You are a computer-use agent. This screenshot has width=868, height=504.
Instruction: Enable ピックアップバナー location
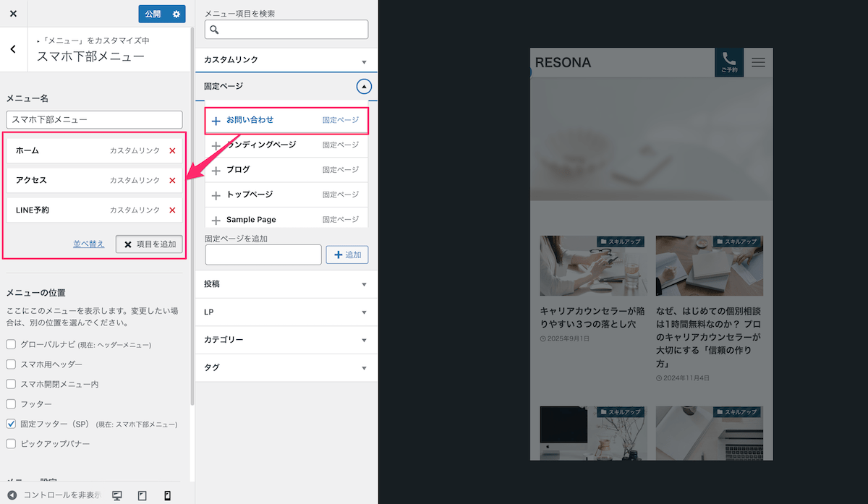11,443
